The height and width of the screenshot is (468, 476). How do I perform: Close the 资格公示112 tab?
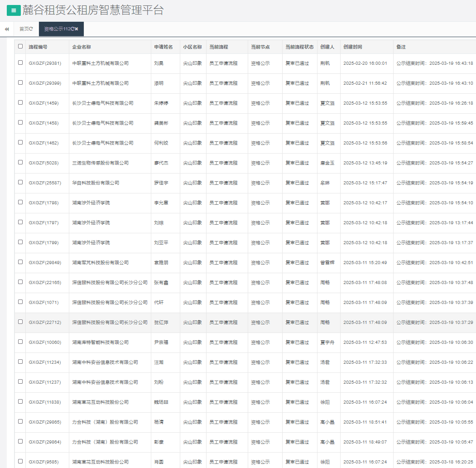point(77,29)
